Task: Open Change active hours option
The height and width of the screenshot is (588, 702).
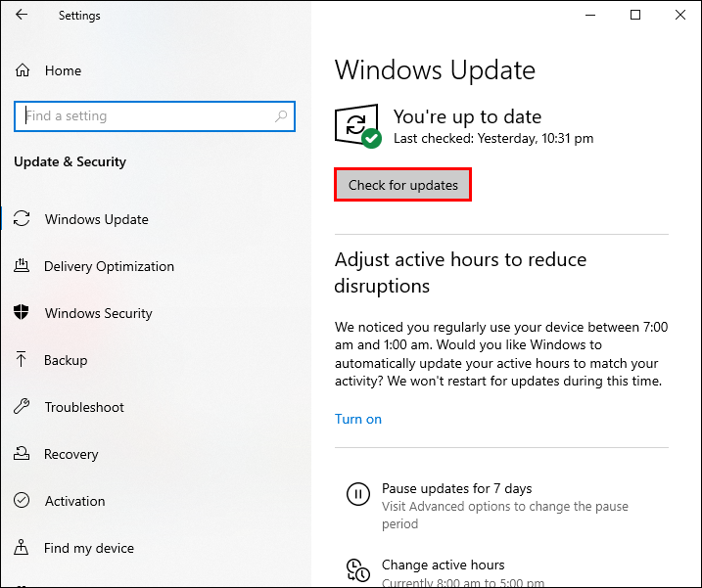Action: tap(444, 565)
